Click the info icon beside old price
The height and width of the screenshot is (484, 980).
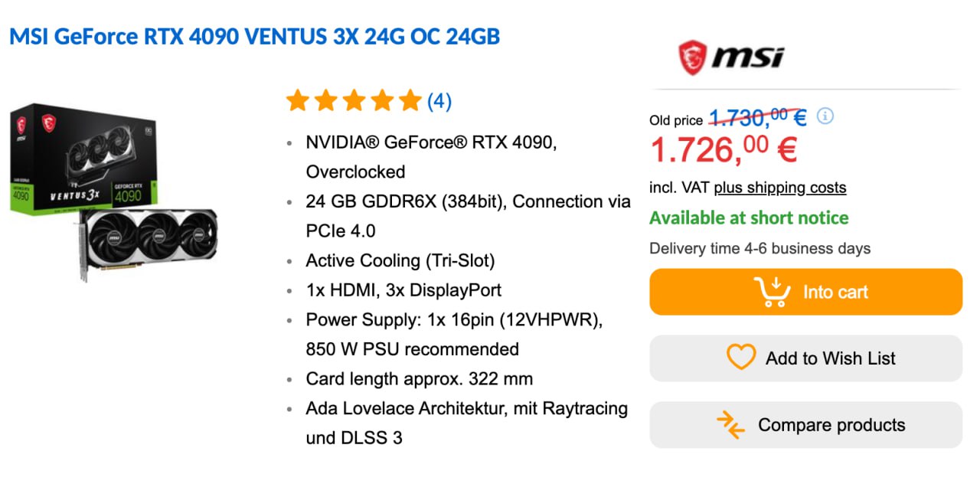click(825, 116)
